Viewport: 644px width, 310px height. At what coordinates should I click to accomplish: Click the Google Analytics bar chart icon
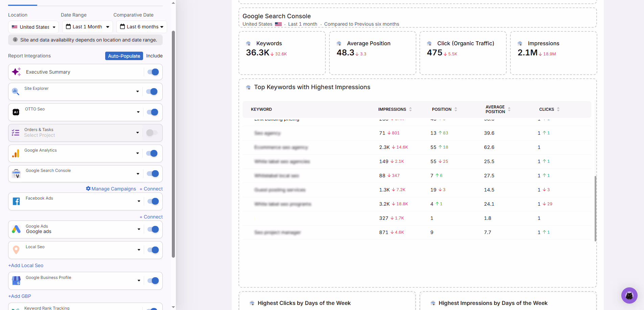tap(16, 154)
